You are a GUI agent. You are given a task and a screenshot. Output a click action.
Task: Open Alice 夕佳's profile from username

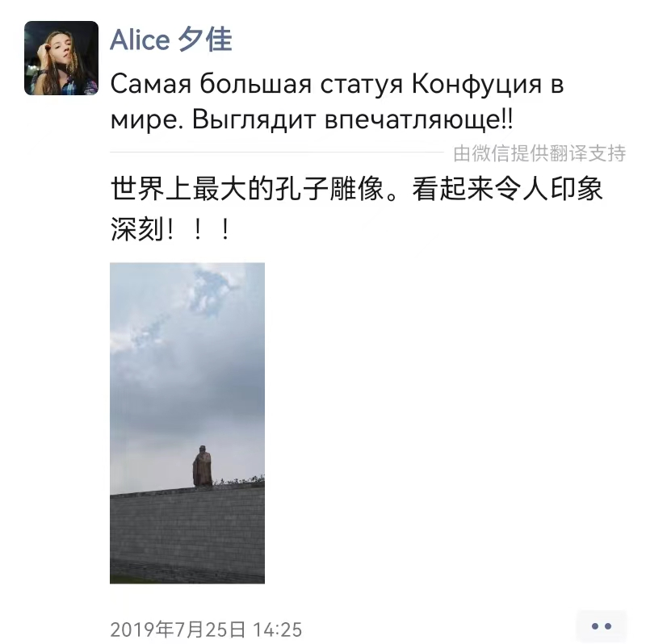click(171, 40)
